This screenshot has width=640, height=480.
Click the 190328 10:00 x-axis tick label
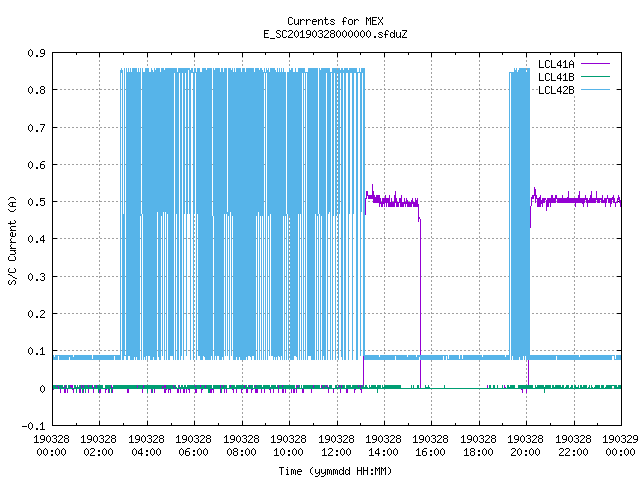(x=288, y=446)
